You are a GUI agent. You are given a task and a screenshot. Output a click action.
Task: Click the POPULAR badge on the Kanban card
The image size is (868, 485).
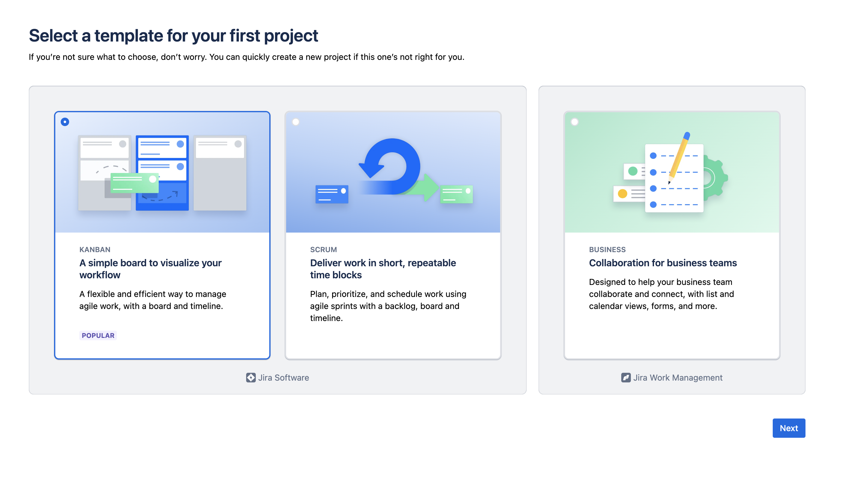click(98, 335)
